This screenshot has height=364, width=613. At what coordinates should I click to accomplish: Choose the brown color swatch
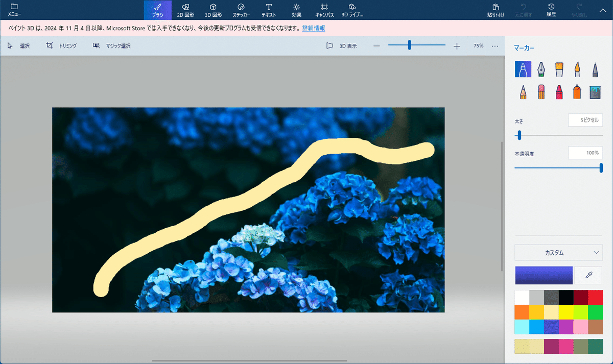(x=596, y=327)
